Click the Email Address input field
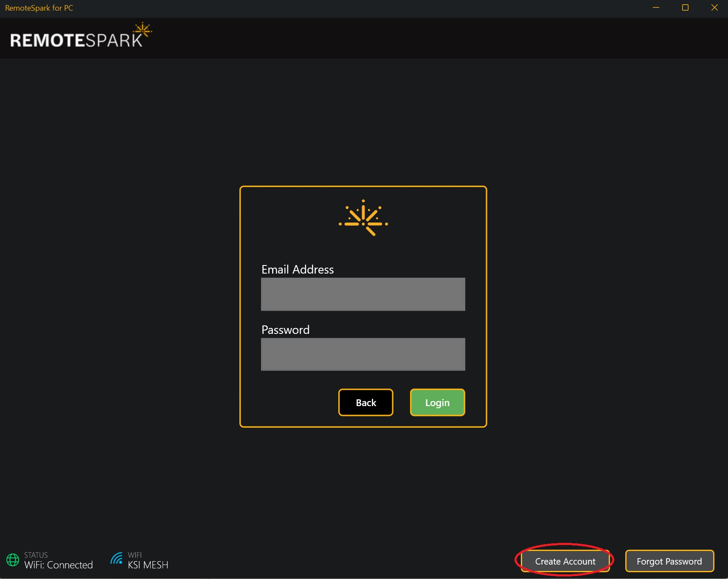The height and width of the screenshot is (579, 728). click(363, 294)
